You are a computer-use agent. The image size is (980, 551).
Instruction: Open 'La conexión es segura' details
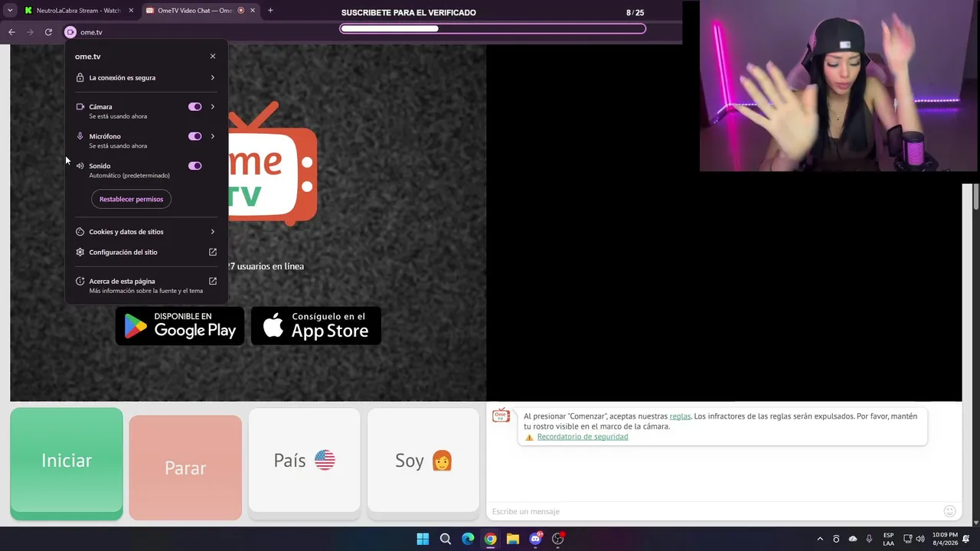pos(145,77)
